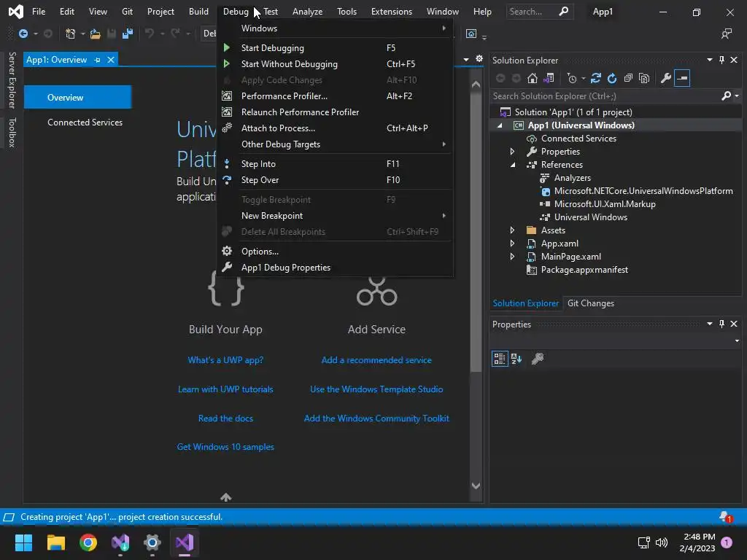Click Sync with Active Document icon

coord(595,78)
